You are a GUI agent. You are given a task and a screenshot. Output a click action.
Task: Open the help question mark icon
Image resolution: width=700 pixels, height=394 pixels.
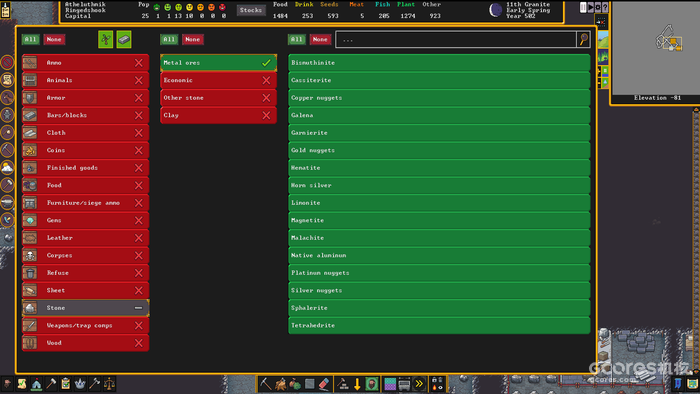point(605,8)
